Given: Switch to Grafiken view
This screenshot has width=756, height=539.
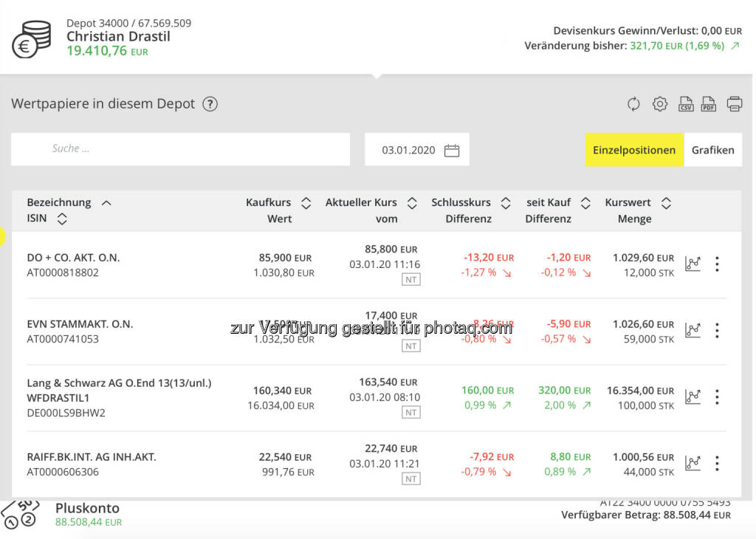Looking at the screenshot, I should coord(712,150).
